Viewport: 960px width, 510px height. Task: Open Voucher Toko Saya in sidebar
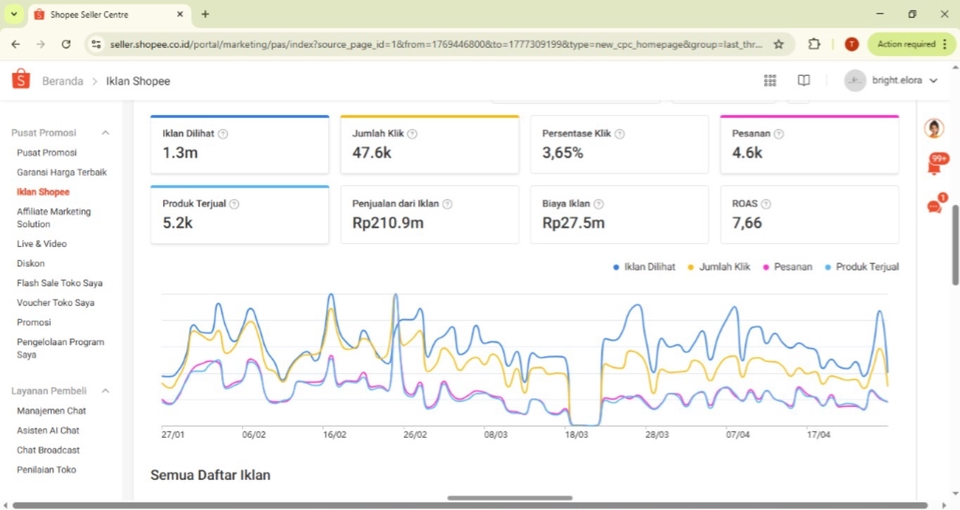56,302
